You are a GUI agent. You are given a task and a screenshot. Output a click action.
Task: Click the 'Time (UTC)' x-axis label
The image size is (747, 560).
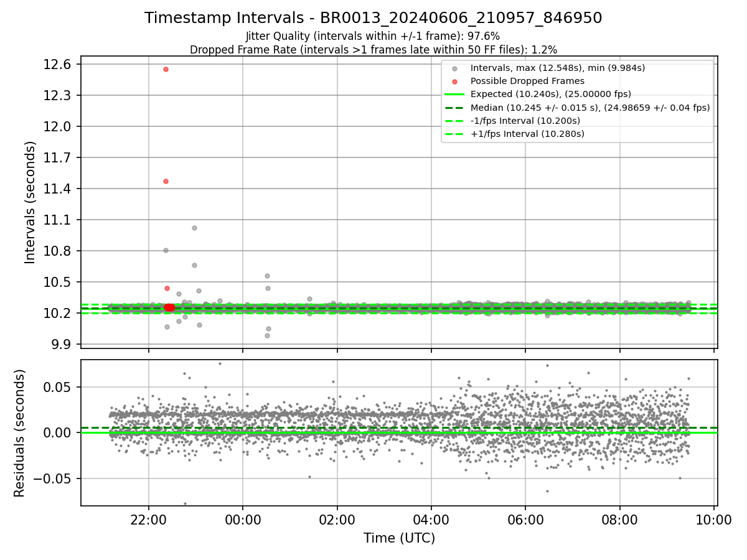(x=399, y=538)
